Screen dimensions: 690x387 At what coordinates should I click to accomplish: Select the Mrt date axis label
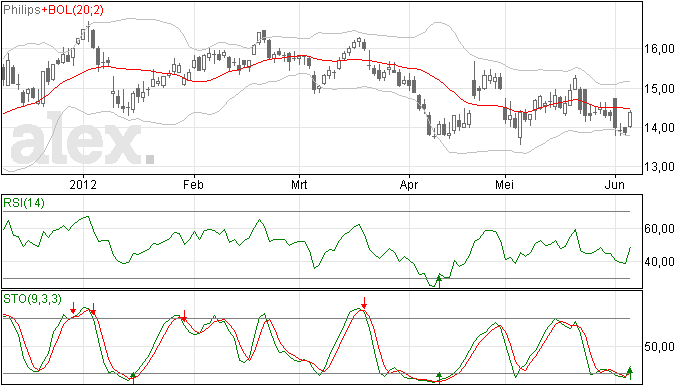click(299, 184)
